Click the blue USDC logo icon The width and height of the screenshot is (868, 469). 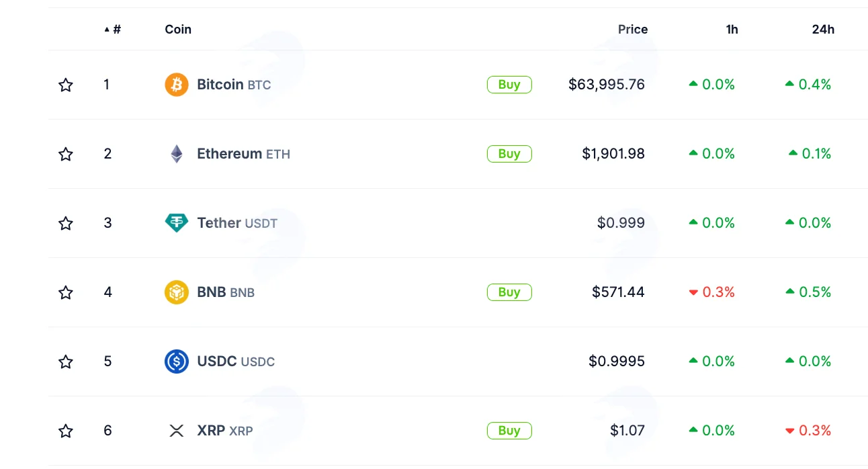tap(177, 361)
